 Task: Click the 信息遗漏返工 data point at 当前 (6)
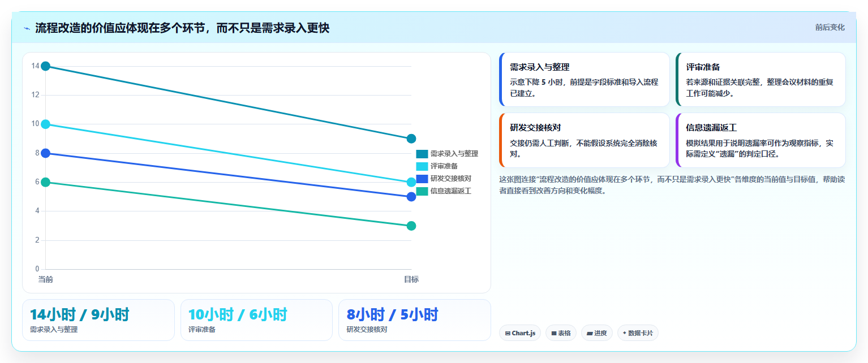pos(46,182)
